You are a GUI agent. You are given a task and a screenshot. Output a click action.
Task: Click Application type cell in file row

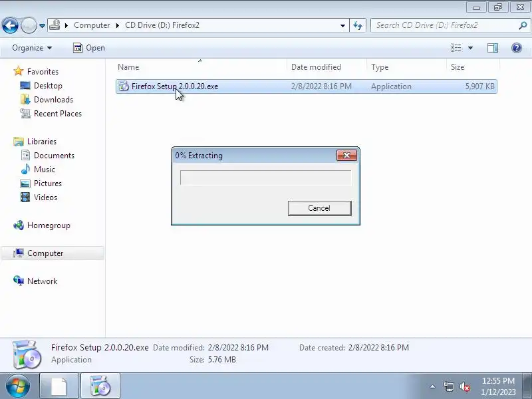point(391,86)
